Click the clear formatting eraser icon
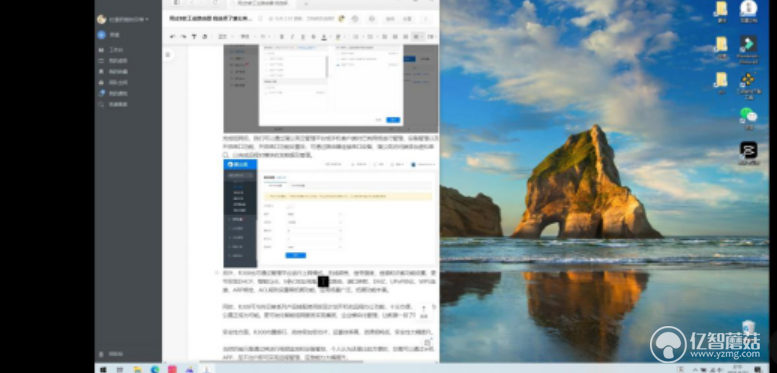The image size is (777, 373). tap(204, 37)
